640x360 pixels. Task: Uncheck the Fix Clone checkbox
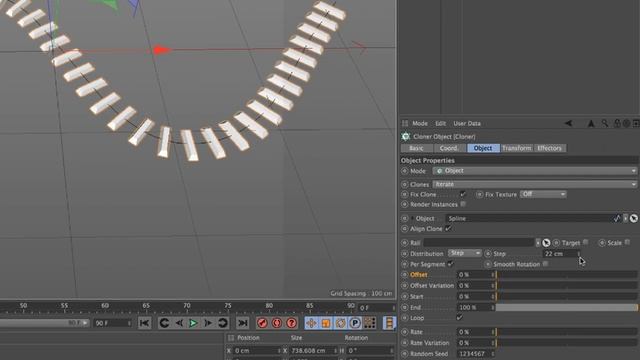tap(463, 194)
